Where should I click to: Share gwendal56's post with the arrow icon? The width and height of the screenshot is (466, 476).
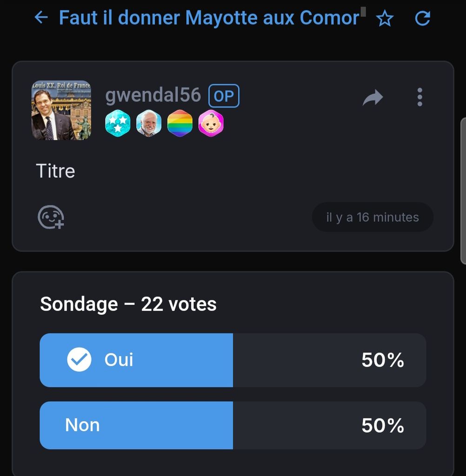click(x=373, y=97)
